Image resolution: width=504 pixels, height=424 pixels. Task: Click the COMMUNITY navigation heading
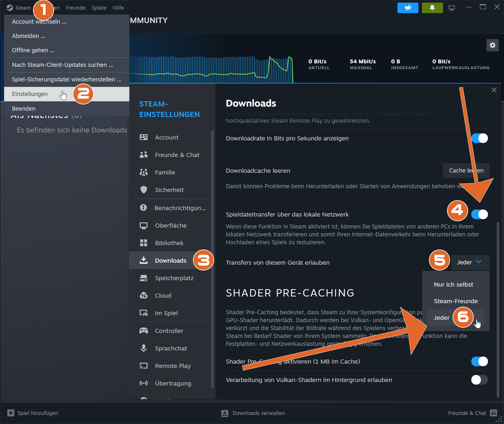149,20
